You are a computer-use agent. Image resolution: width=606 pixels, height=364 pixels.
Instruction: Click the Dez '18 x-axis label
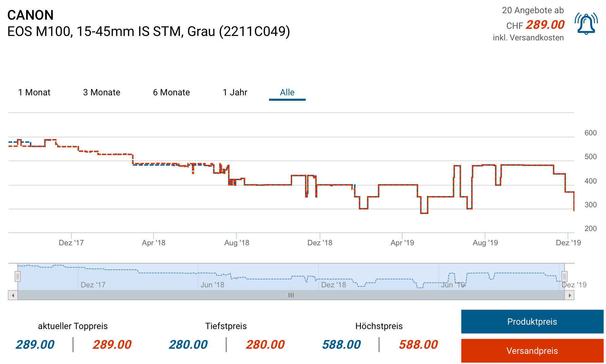point(320,243)
